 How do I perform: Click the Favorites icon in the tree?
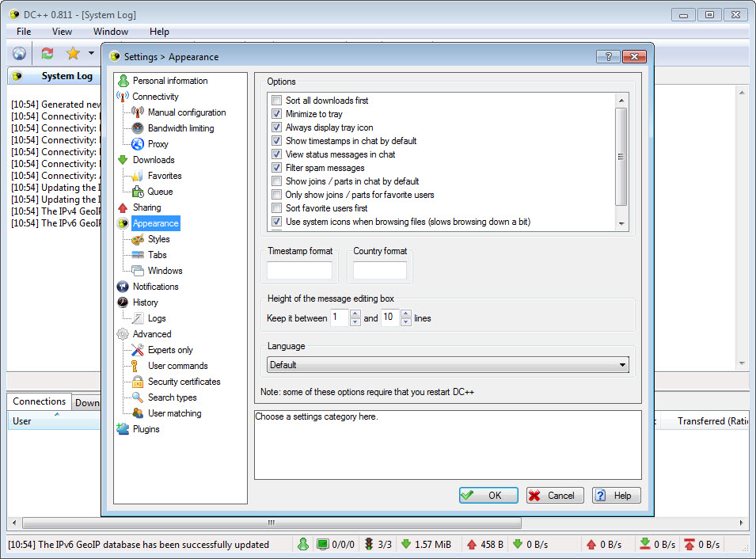point(138,176)
